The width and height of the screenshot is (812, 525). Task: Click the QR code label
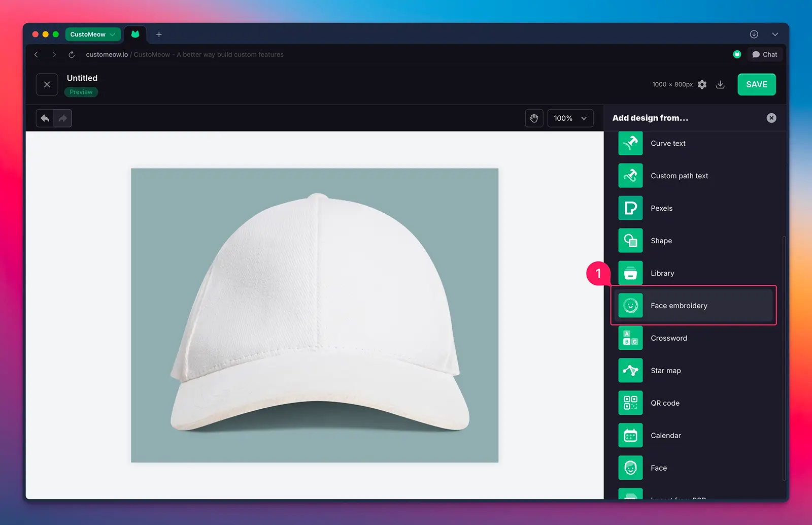(665, 403)
